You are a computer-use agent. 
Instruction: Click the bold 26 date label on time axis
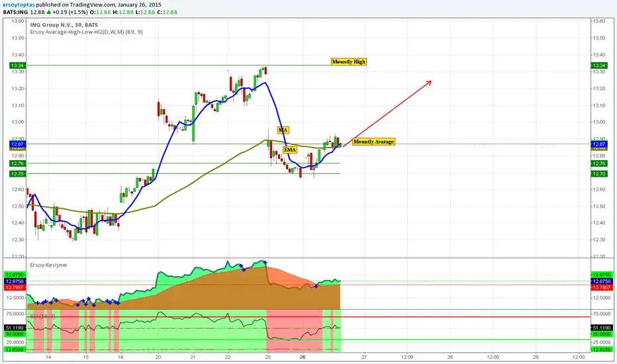click(303, 357)
